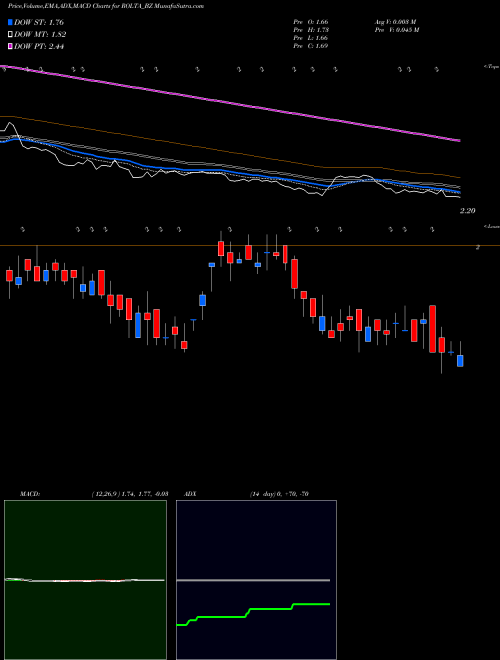Viewport: 500px width, 660px height.
Task: Select the 'DOW ST: 1.76' legend text
Action: click(39, 22)
